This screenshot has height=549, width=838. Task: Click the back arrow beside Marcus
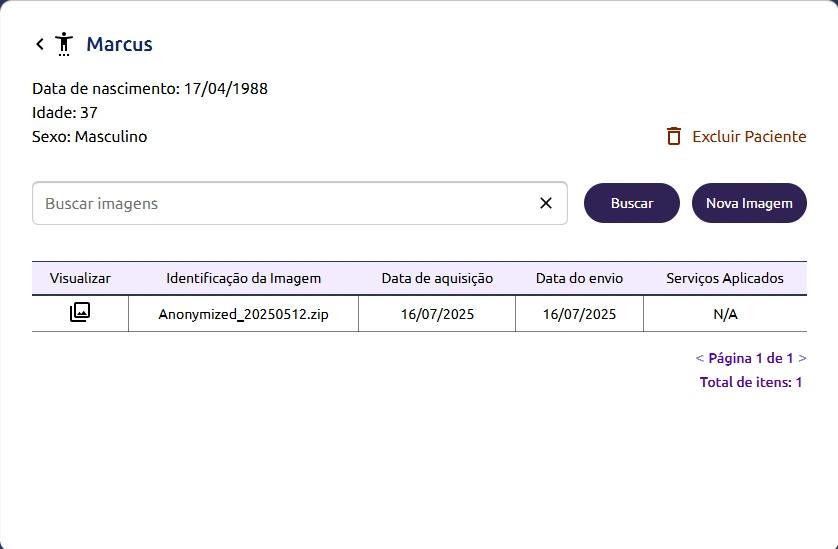click(x=40, y=44)
